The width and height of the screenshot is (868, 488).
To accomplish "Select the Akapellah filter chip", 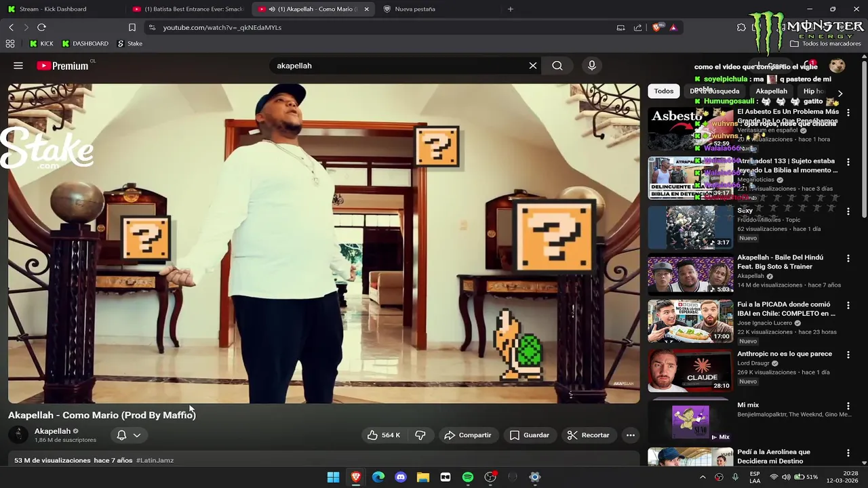I will [772, 91].
